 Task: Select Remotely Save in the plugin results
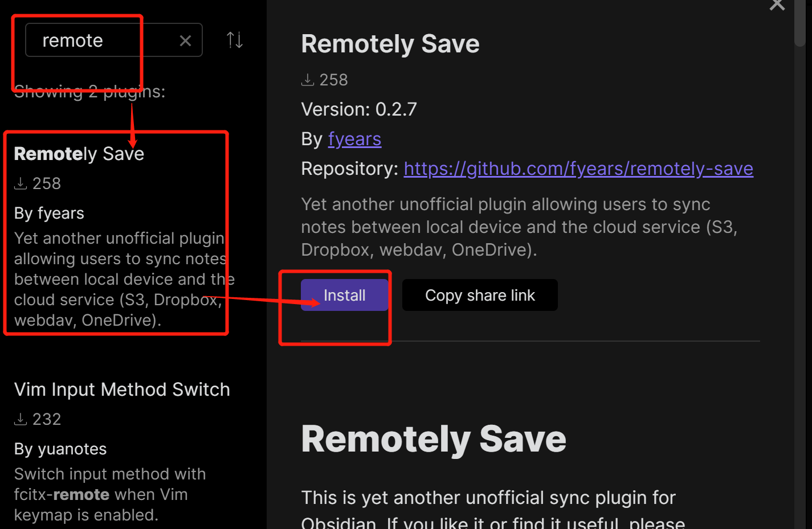[79, 154]
